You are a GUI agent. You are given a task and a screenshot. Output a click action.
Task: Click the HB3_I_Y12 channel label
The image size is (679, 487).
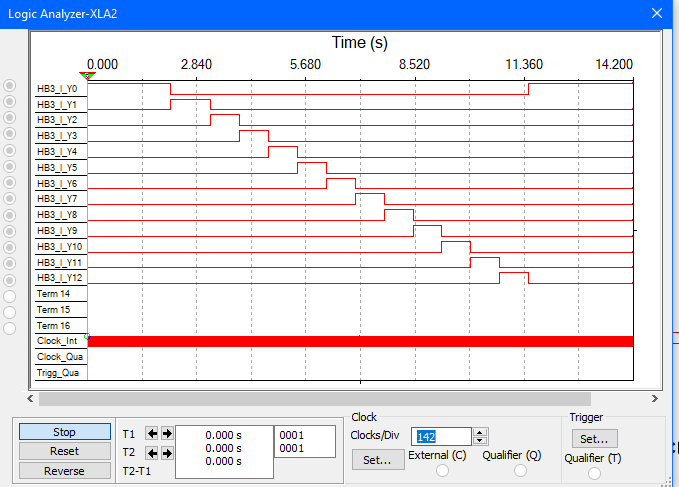pos(59,277)
